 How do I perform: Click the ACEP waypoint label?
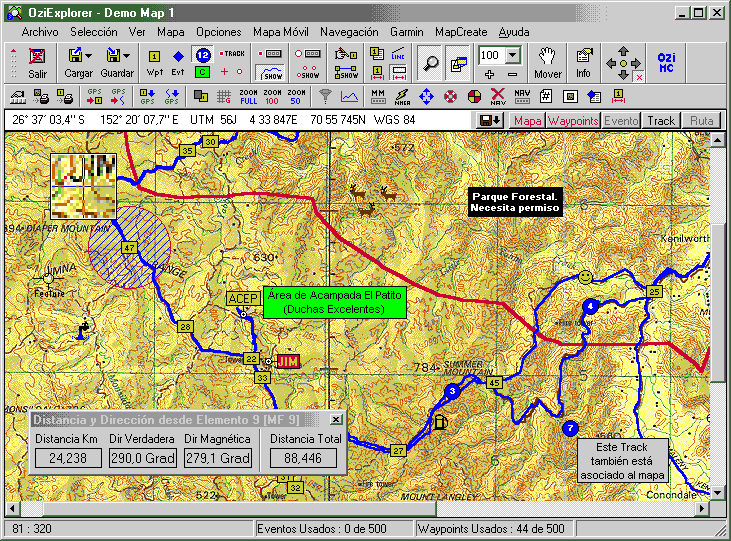(243, 298)
